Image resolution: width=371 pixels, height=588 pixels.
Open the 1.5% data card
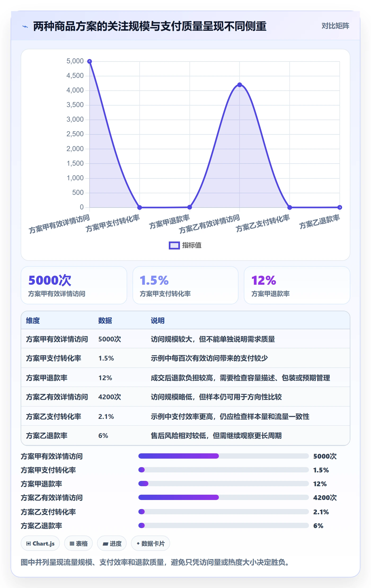tap(185, 285)
